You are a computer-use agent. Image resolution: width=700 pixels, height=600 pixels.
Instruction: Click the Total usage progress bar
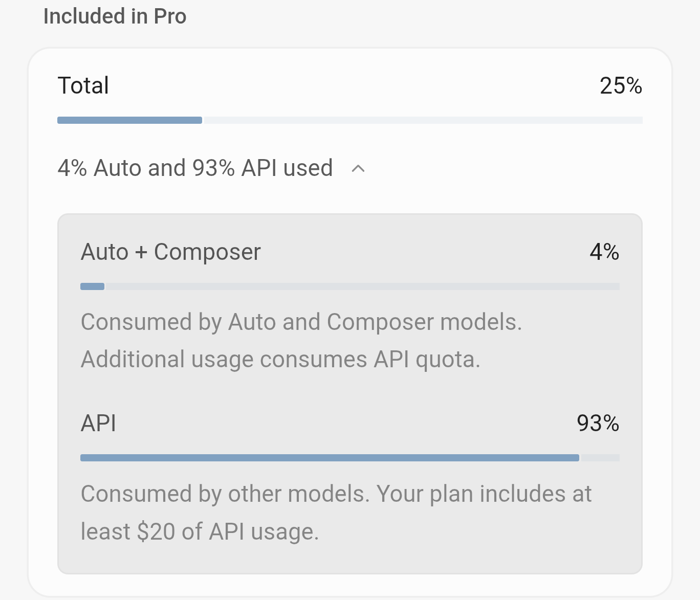coord(350,120)
